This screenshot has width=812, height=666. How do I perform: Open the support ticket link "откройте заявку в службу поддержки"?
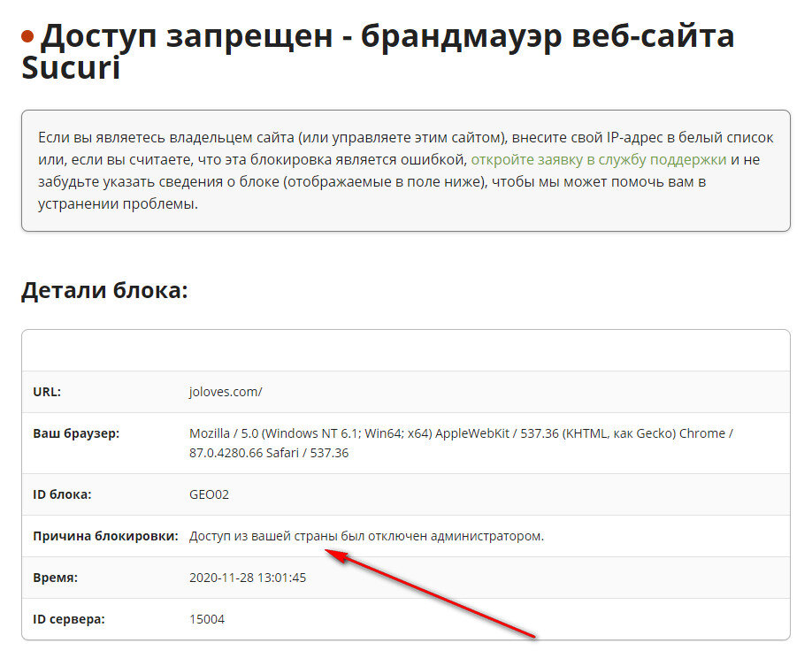click(598, 160)
